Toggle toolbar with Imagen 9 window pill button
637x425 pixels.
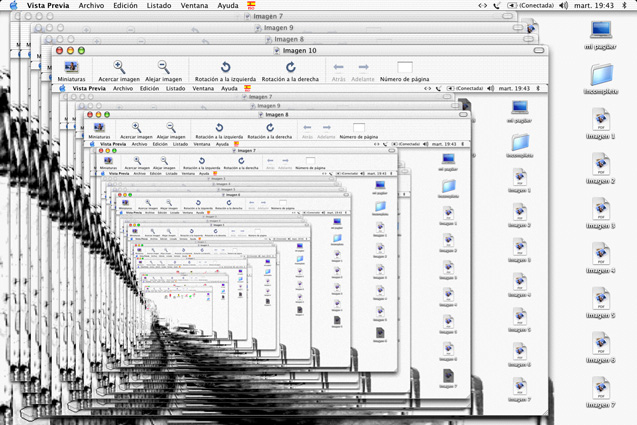click(x=518, y=28)
